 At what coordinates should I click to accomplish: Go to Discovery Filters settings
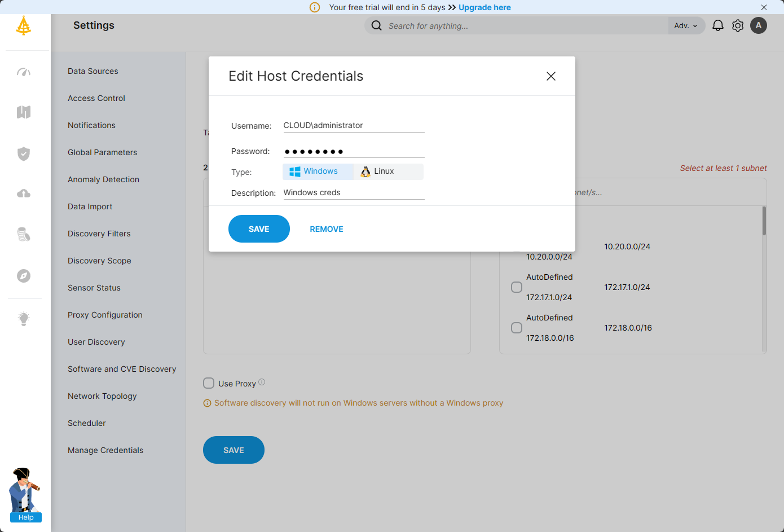[x=99, y=234]
